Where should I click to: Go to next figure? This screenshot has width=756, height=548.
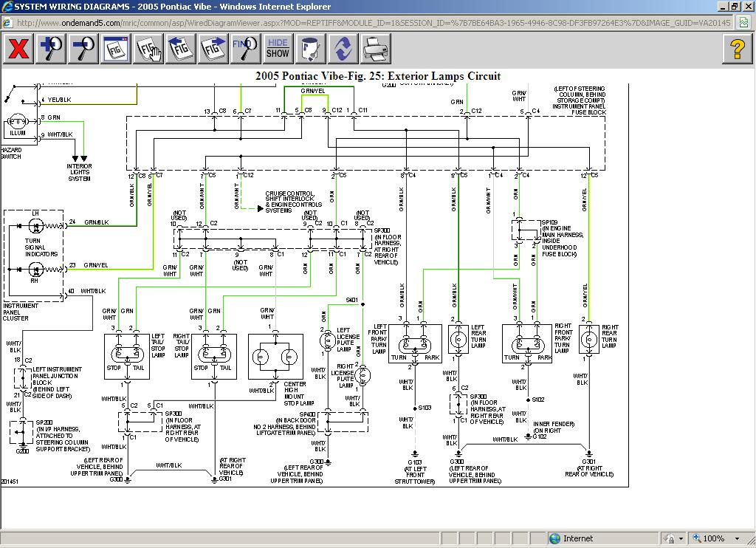coord(213,49)
